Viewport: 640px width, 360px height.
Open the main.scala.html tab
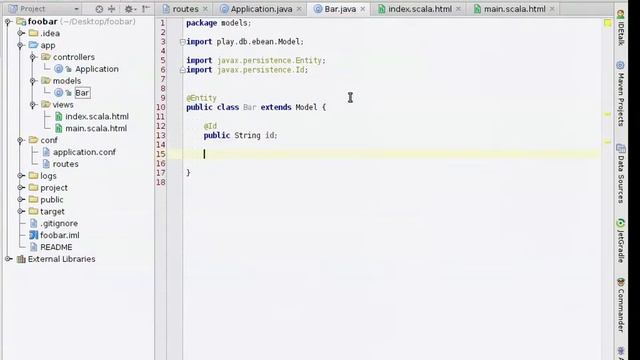click(514, 9)
